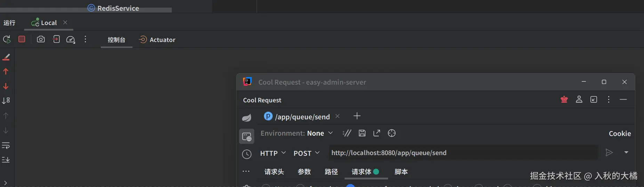Open the profiler gauge icon
This screenshot has height=187, width=644.
(71, 40)
